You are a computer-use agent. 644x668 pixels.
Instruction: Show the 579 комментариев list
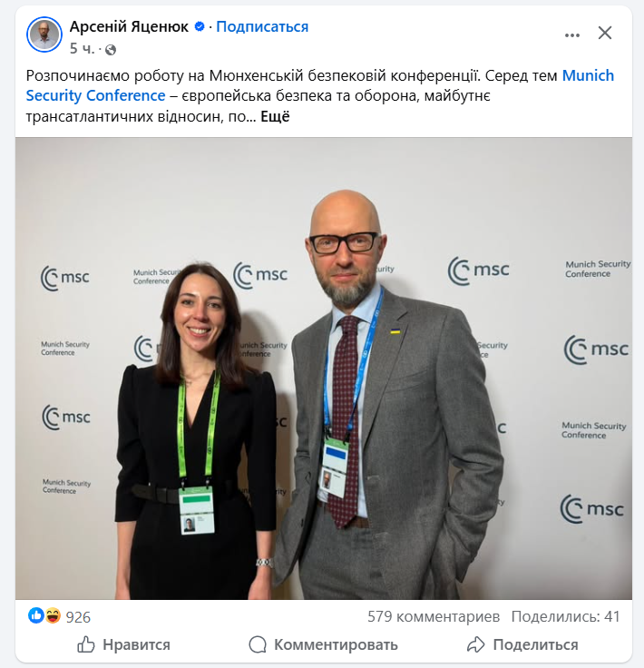434,616
